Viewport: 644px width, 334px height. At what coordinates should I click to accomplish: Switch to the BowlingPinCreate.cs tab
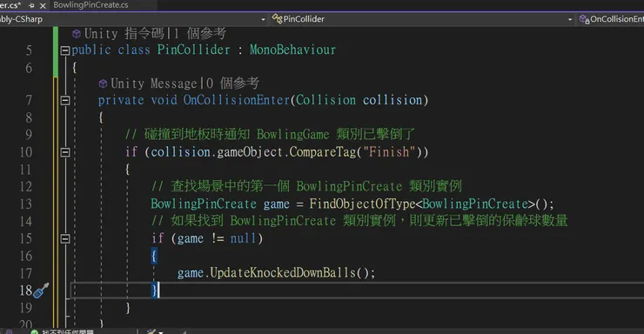tap(91, 5)
